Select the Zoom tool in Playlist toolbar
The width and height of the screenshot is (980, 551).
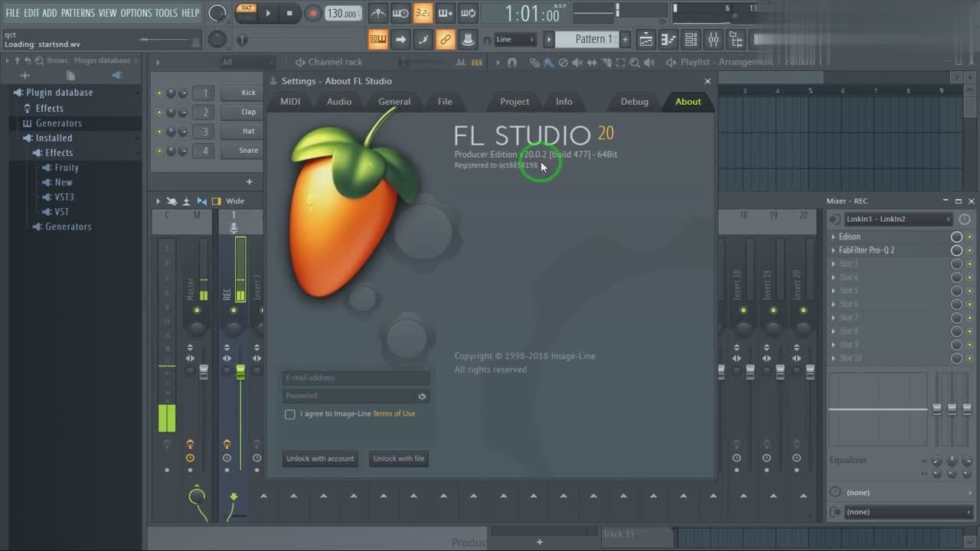635,63
